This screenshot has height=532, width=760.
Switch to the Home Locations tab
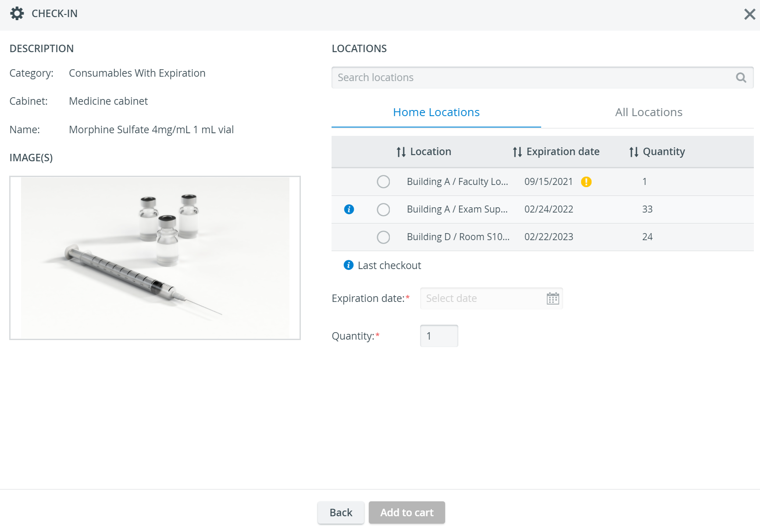[436, 113]
